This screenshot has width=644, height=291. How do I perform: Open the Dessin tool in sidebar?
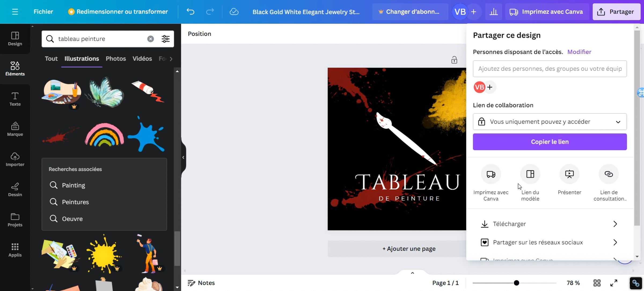(15, 189)
